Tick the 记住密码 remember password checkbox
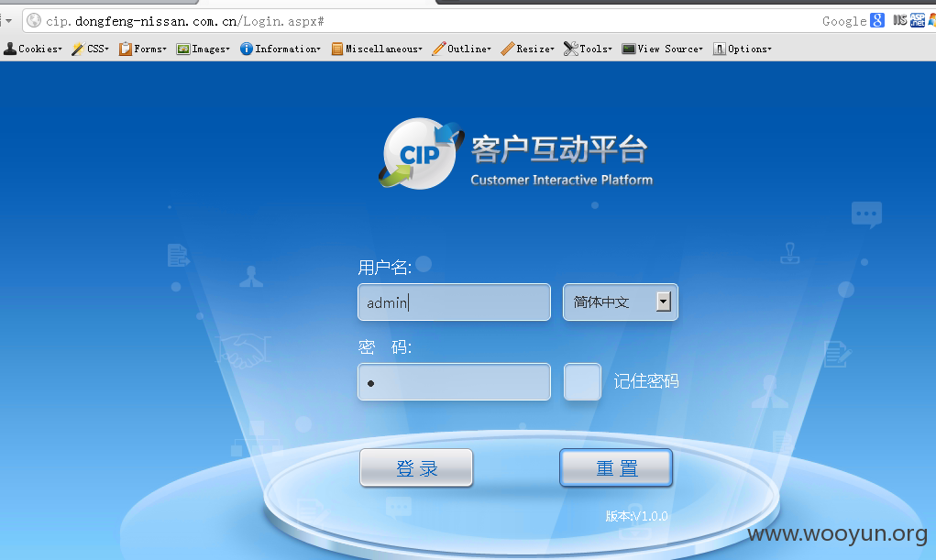 point(583,381)
